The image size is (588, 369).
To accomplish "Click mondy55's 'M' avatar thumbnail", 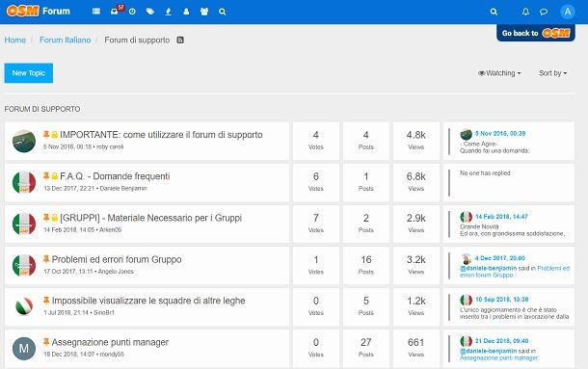I will [x=24, y=349].
